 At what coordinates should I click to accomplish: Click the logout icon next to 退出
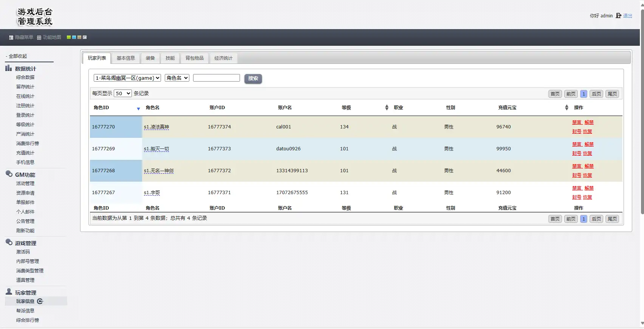point(619,15)
